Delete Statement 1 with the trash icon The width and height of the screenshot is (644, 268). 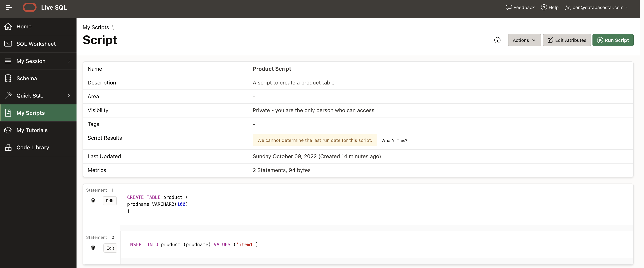(93, 201)
